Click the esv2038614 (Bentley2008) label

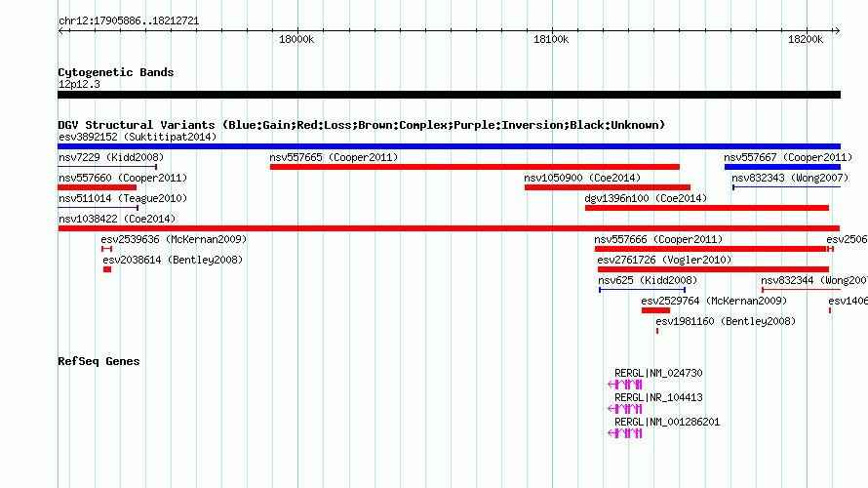pos(173,260)
